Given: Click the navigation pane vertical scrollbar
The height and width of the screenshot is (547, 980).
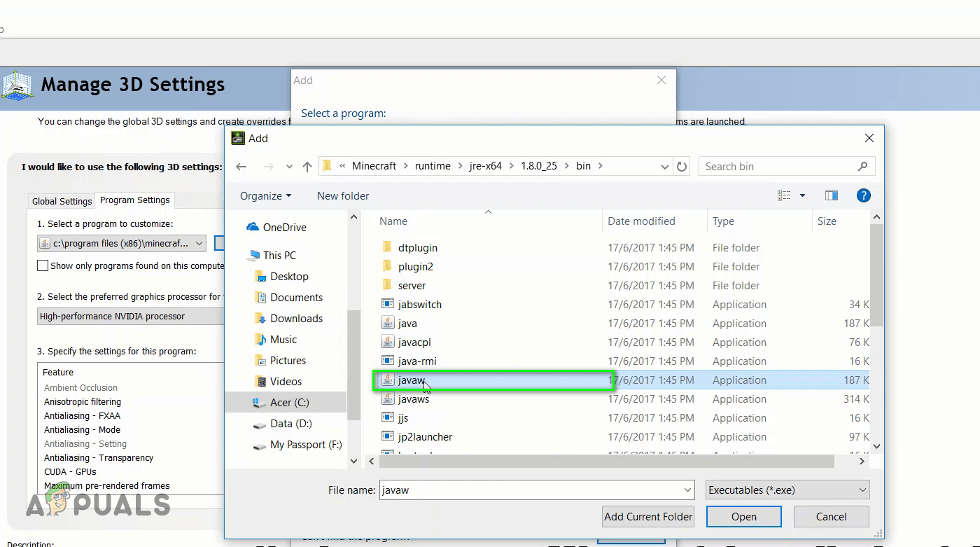Looking at the screenshot, I should (x=353, y=365).
